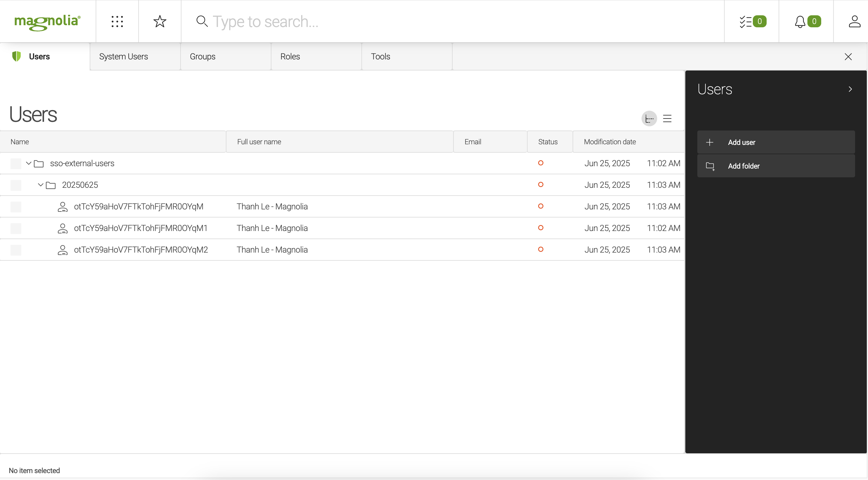The width and height of the screenshot is (868, 480).
Task: Click status circle of sso-external-users row
Action: pos(540,163)
